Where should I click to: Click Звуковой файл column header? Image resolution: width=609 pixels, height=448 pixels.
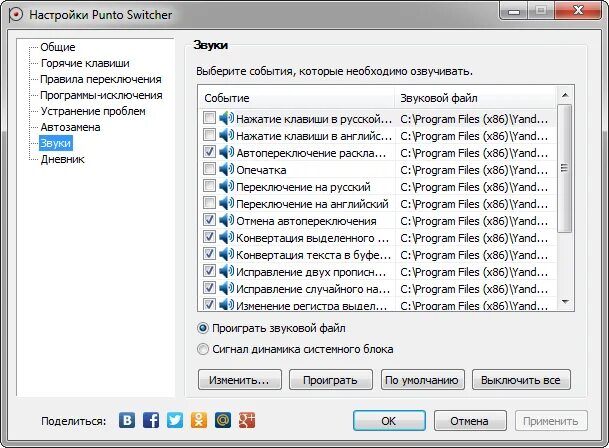475,98
